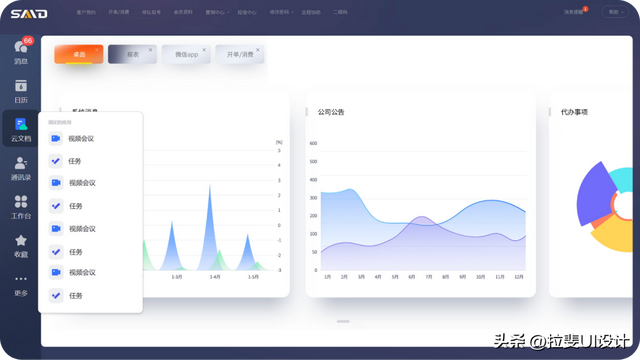Click the 公司公告 card title
The height and width of the screenshot is (360, 640).
pyautogui.click(x=331, y=112)
